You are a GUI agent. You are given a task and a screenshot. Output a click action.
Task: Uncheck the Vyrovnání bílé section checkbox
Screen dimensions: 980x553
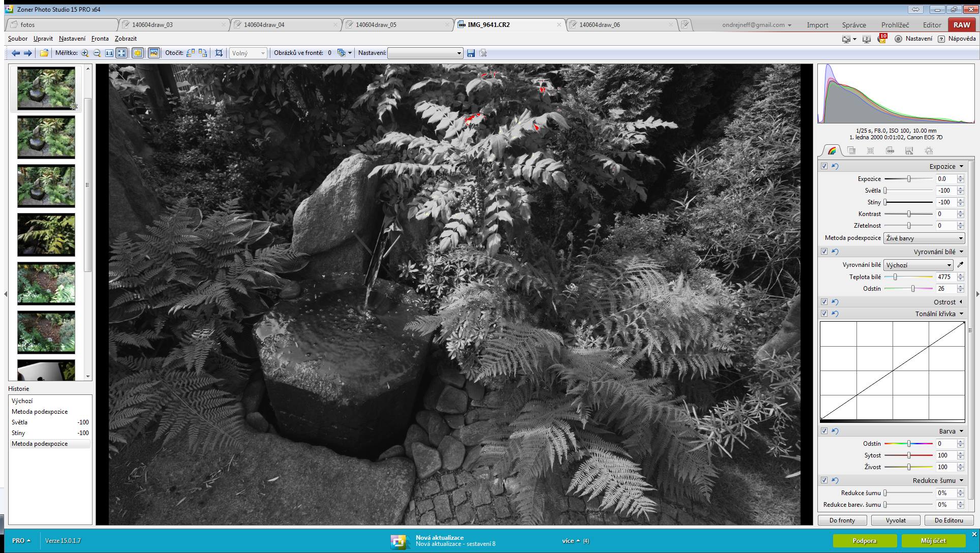point(824,252)
